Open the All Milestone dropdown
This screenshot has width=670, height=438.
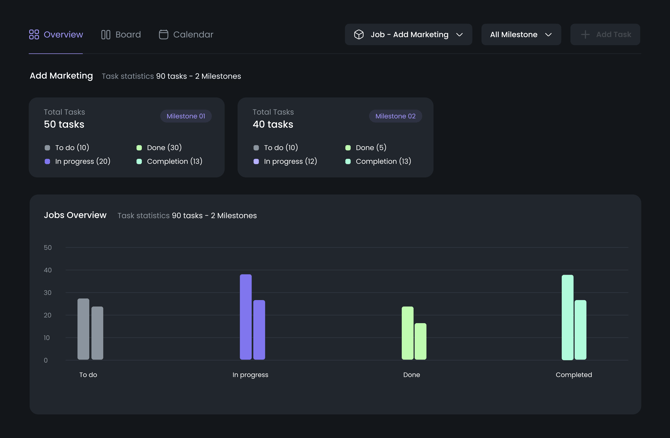520,35
